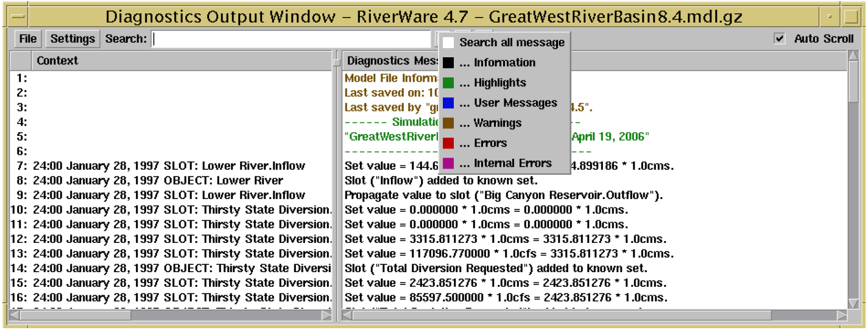Click right arrow of message pane scrollbar

pos(841,315)
